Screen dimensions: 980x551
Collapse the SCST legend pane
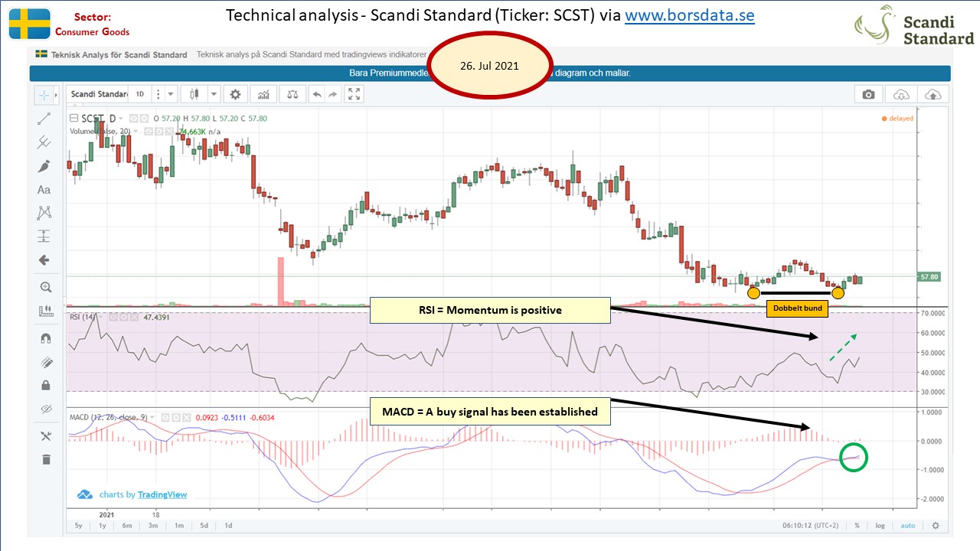(x=73, y=119)
